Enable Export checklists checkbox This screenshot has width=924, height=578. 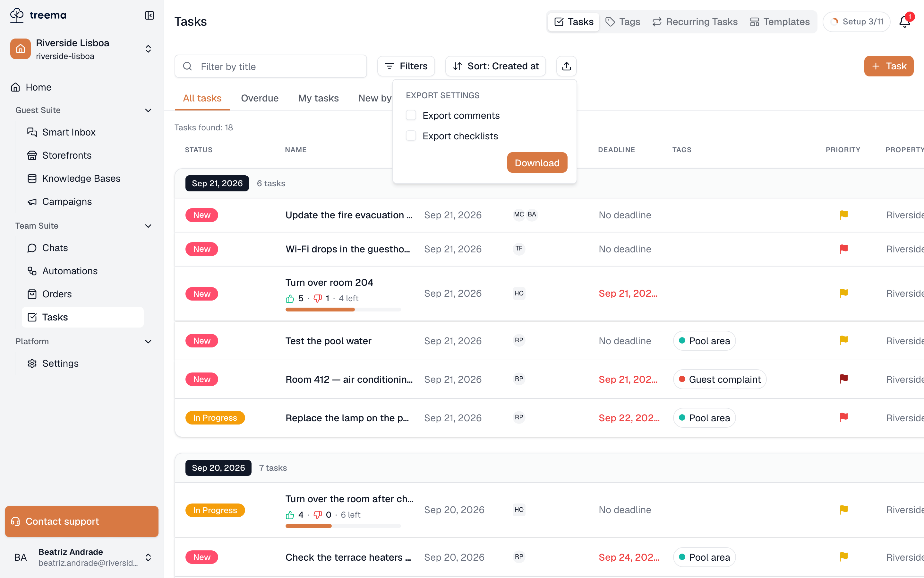411,136
